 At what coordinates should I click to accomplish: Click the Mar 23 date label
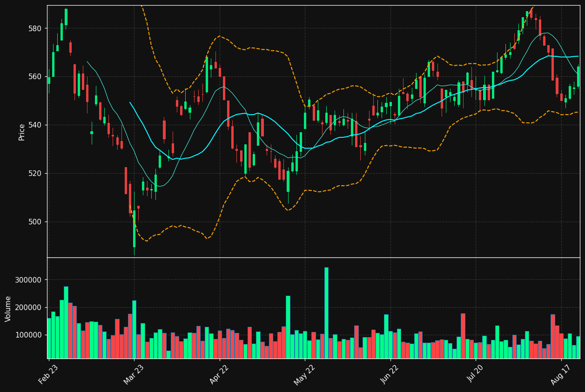coord(134,374)
